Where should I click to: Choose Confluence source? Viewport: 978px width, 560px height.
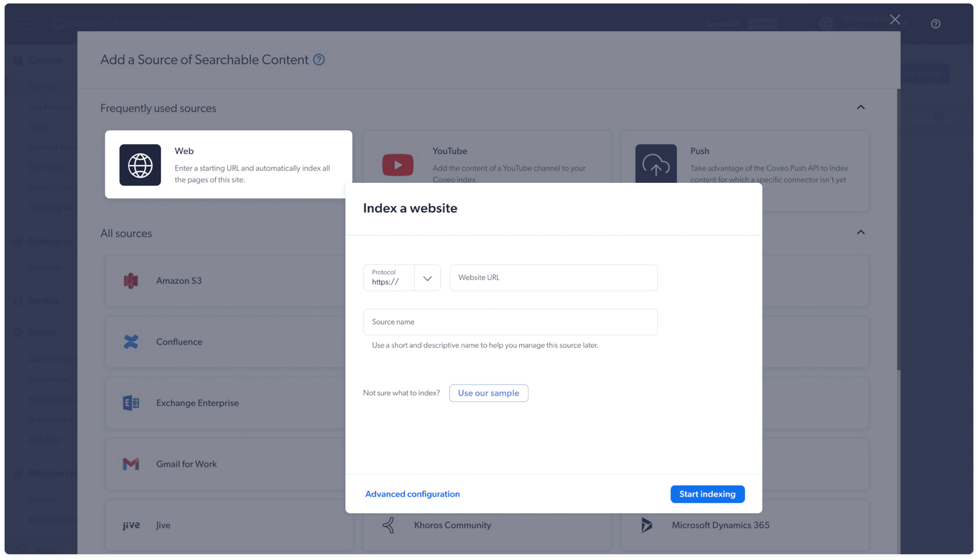(x=225, y=342)
